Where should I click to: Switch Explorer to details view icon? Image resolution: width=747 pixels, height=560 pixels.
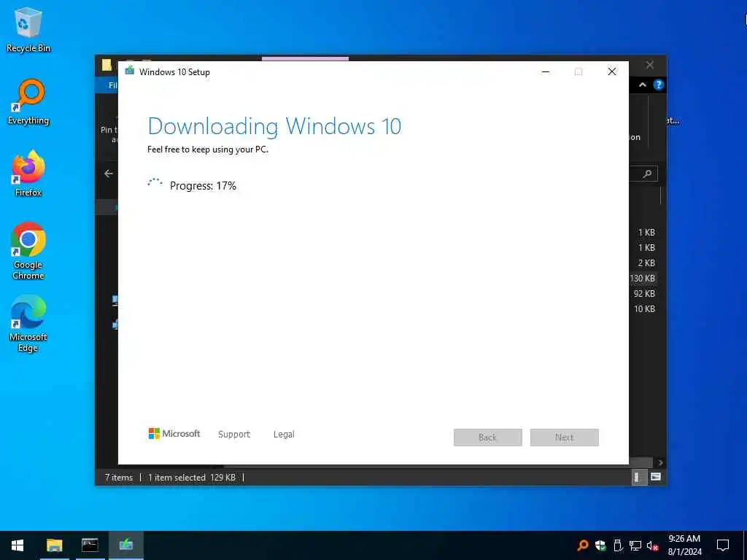638,477
